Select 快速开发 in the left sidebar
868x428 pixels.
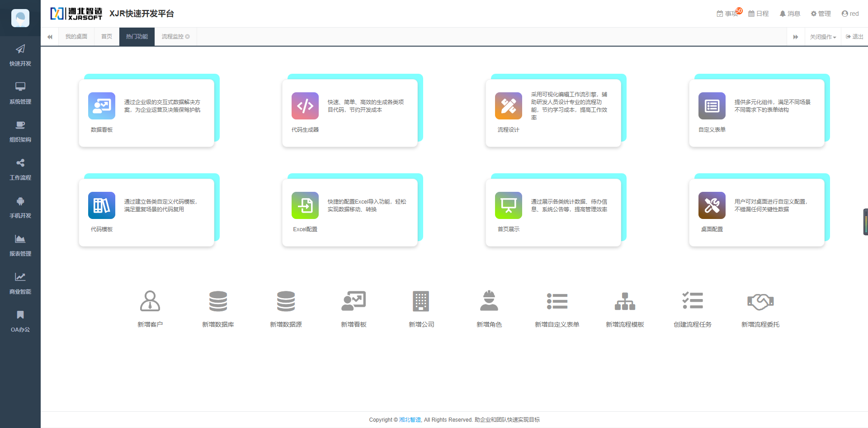coord(20,55)
